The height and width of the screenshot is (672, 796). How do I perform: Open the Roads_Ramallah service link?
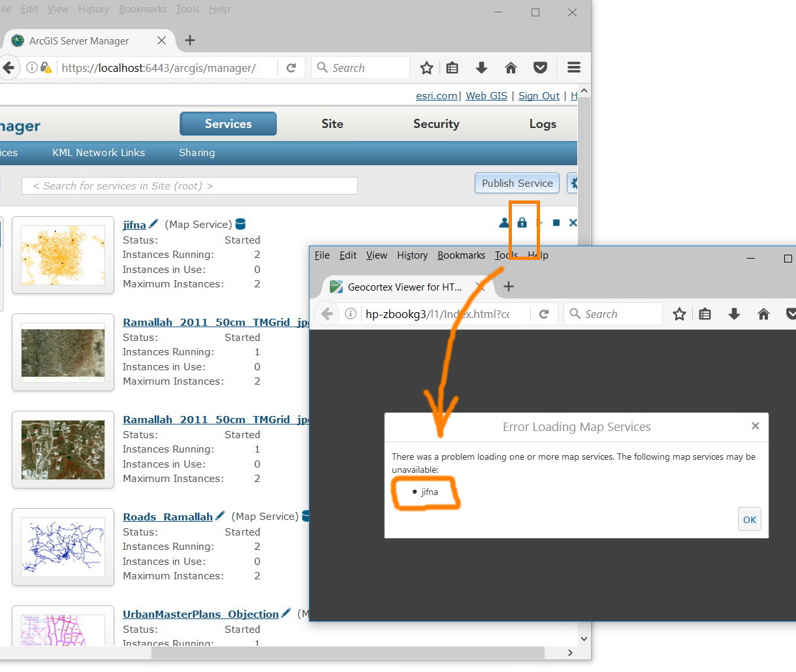pyautogui.click(x=168, y=517)
